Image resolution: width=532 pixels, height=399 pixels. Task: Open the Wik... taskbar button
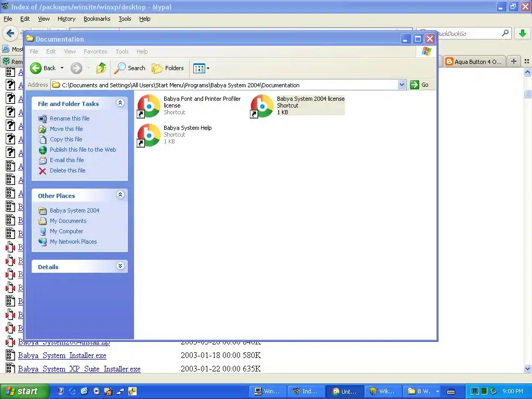382,392
